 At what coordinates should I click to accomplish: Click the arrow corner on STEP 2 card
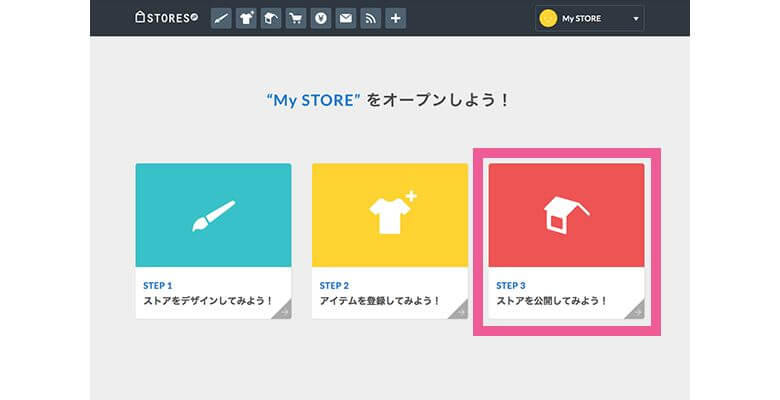[460, 312]
